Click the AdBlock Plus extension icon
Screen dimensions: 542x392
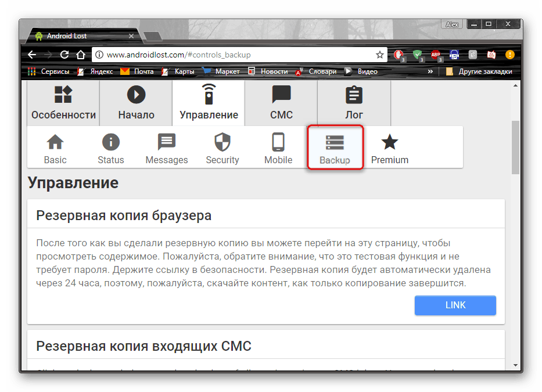click(x=435, y=55)
